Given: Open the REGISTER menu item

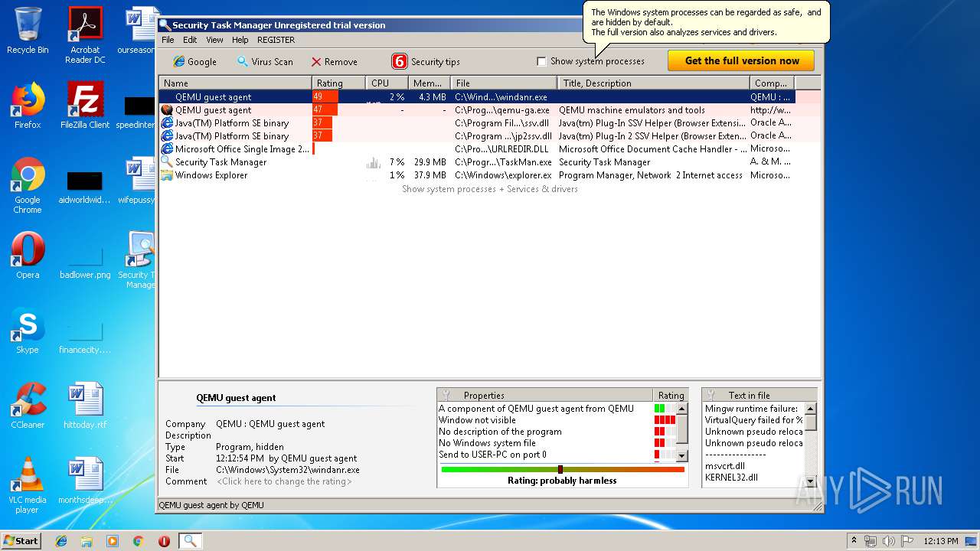Looking at the screenshot, I should [x=276, y=40].
